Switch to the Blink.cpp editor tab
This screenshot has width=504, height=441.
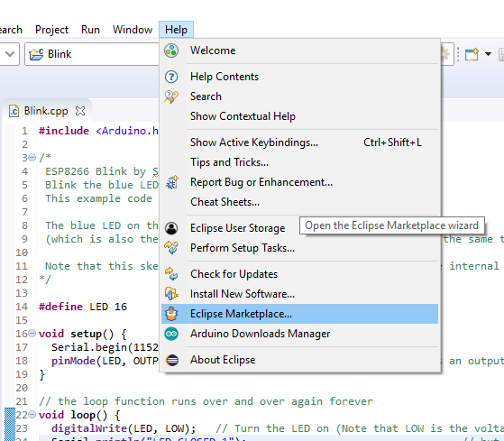coord(46,111)
